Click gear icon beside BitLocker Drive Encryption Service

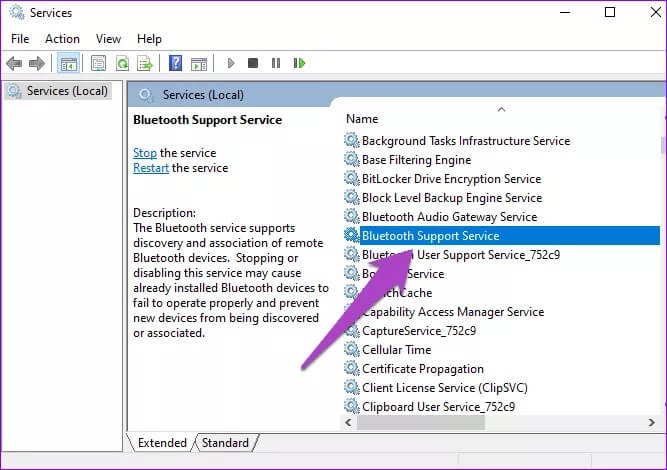pyautogui.click(x=352, y=178)
